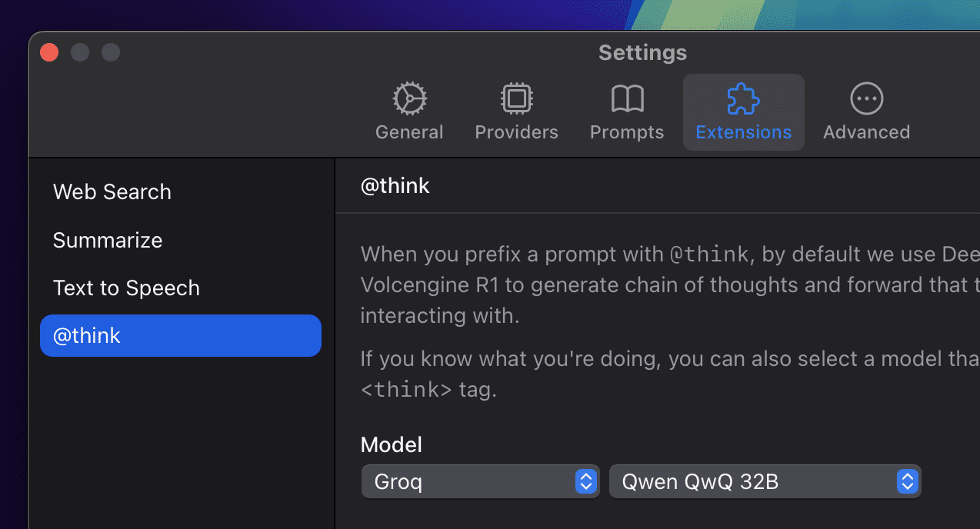980x529 pixels.
Task: Select the @think extension in sidebar
Action: pos(180,336)
